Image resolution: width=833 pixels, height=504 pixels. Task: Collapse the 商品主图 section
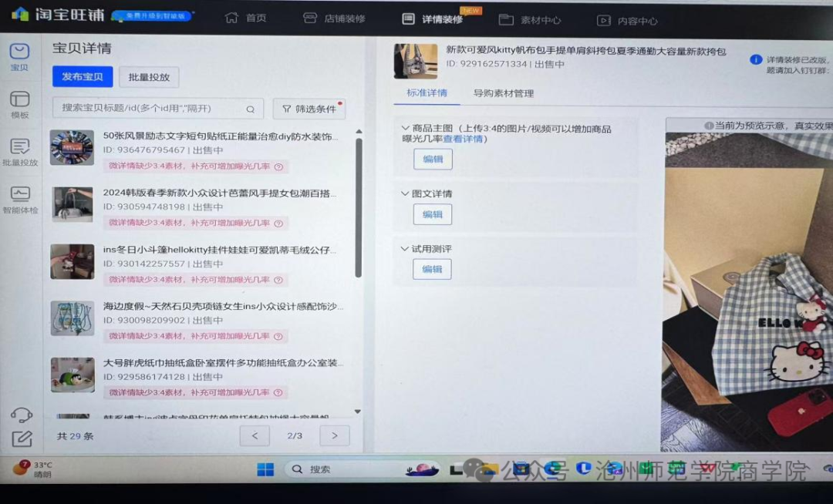tap(406, 129)
